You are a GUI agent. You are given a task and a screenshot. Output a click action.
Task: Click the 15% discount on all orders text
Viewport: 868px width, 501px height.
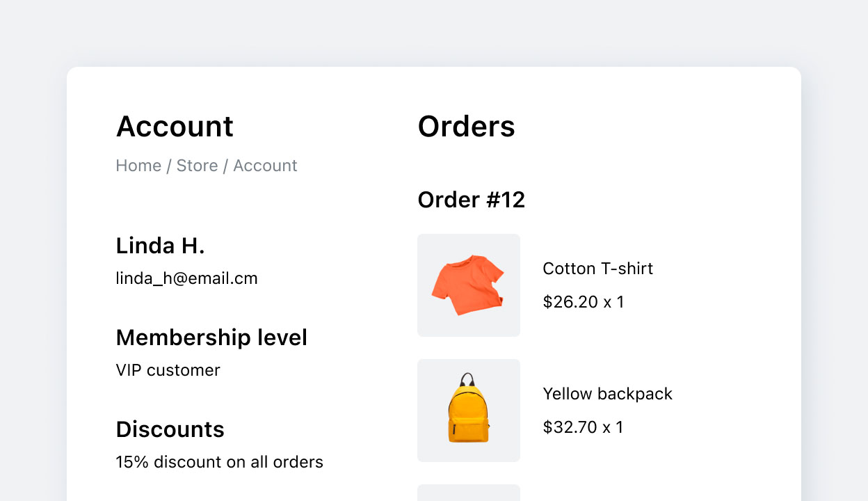tap(219, 462)
